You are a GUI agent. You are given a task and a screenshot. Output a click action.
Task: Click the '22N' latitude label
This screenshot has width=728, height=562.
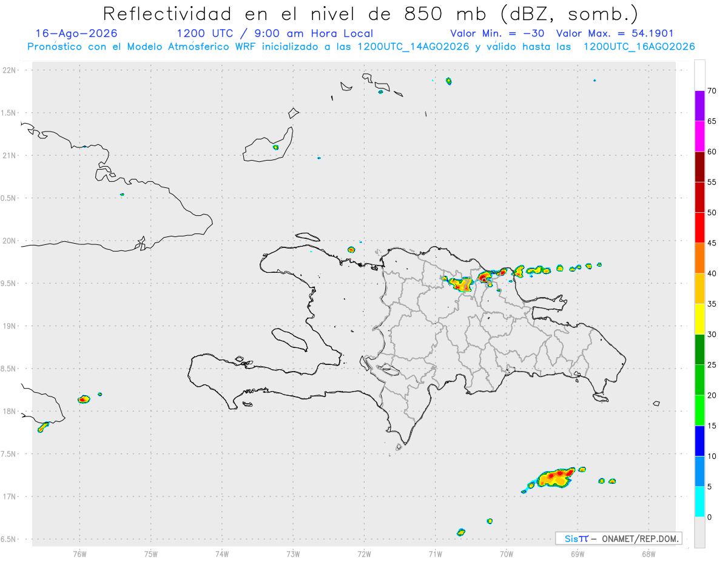tap(10, 70)
